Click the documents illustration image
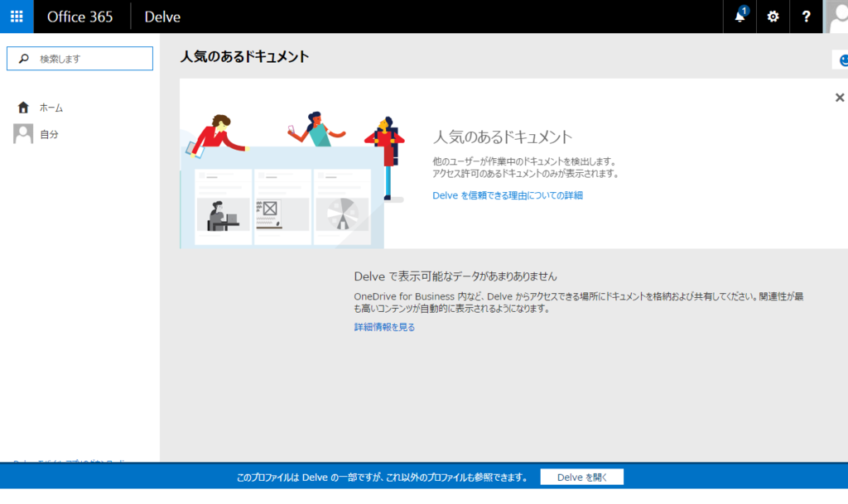The image size is (848, 504). pos(292,180)
